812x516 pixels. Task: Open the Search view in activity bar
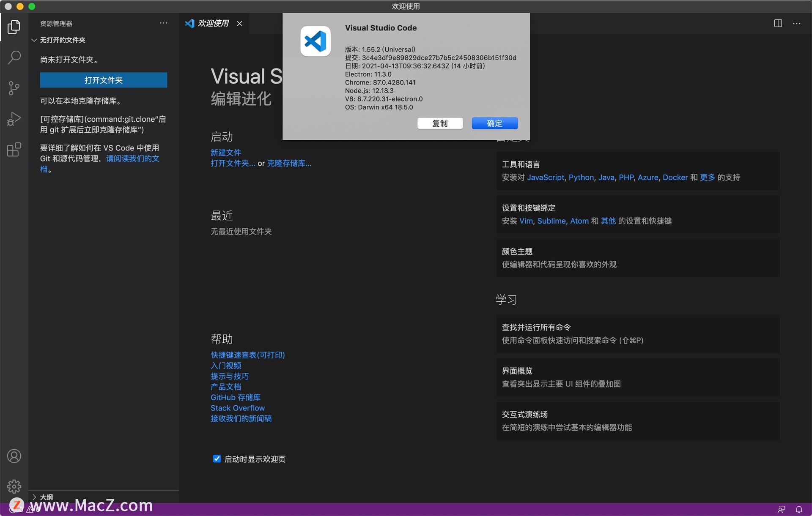click(x=14, y=57)
